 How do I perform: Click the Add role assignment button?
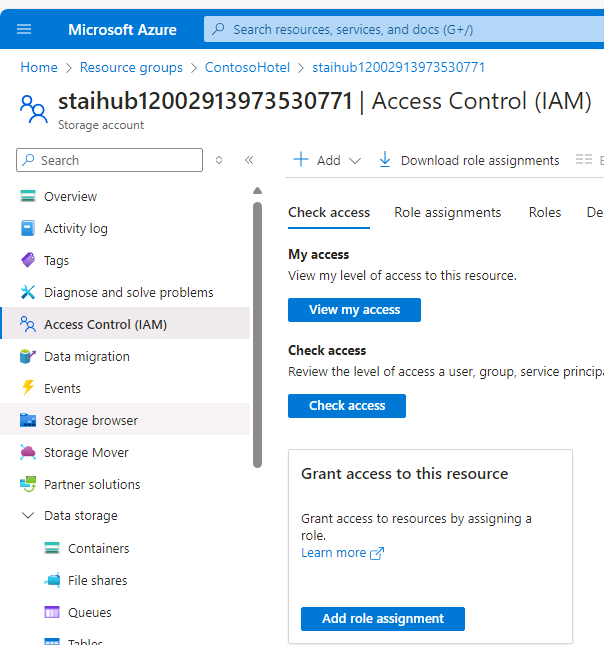[x=383, y=619]
